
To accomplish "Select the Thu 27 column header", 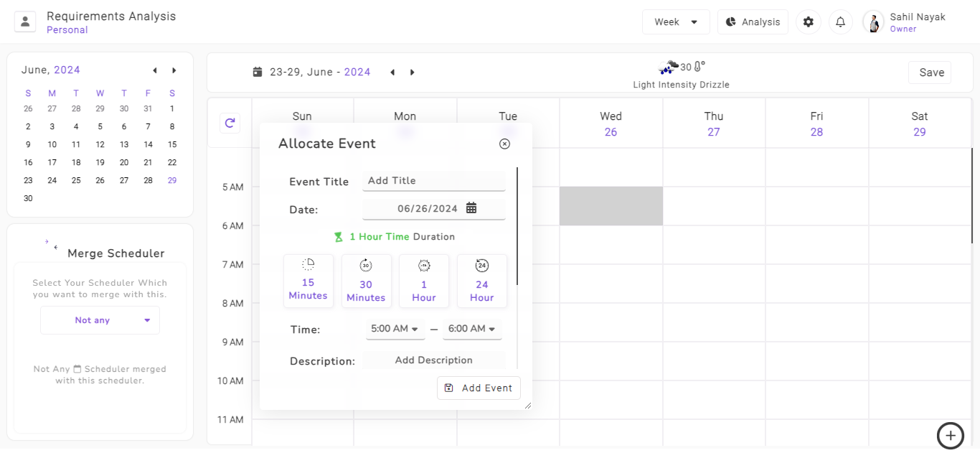I will (x=714, y=123).
